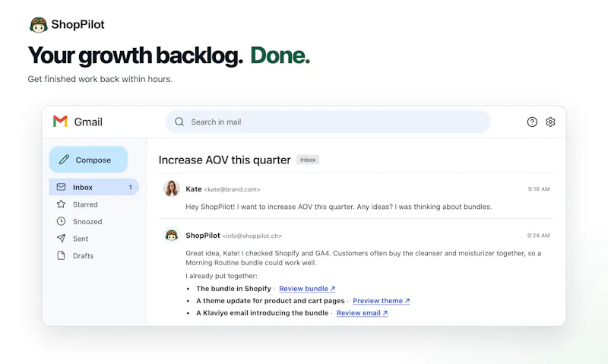Screen dimensions: 608x364
Task: Focus the Search in mail field
Action: 328,122
